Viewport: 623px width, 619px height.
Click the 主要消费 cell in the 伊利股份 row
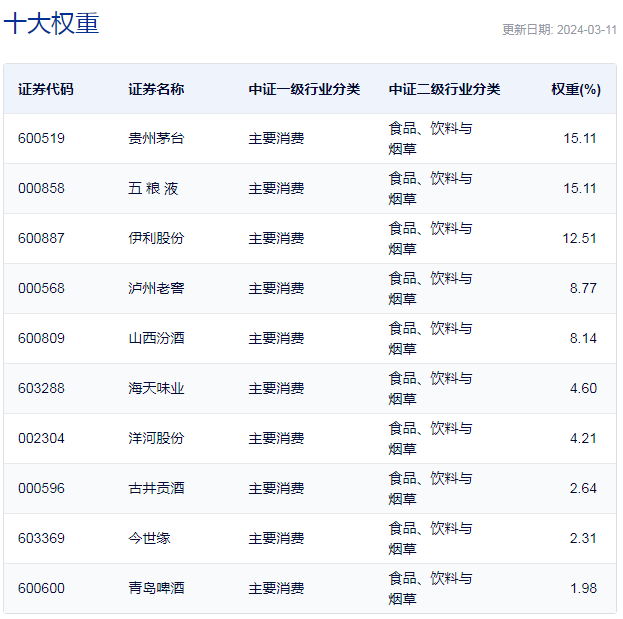click(276, 238)
